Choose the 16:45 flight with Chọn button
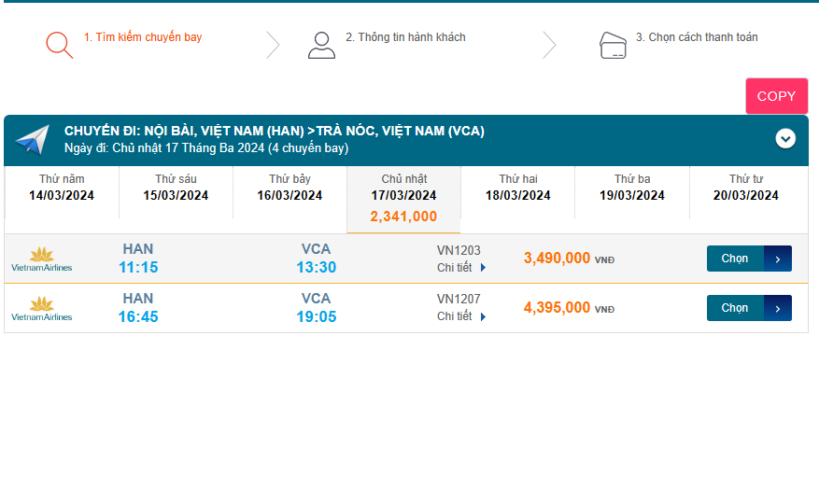This screenshot has width=819, height=504. [736, 308]
